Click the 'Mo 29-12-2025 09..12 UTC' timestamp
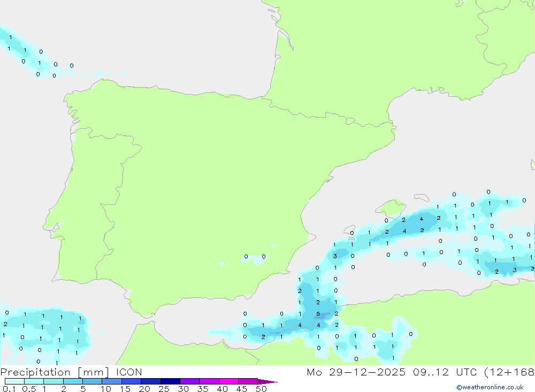 (x=392, y=372)
